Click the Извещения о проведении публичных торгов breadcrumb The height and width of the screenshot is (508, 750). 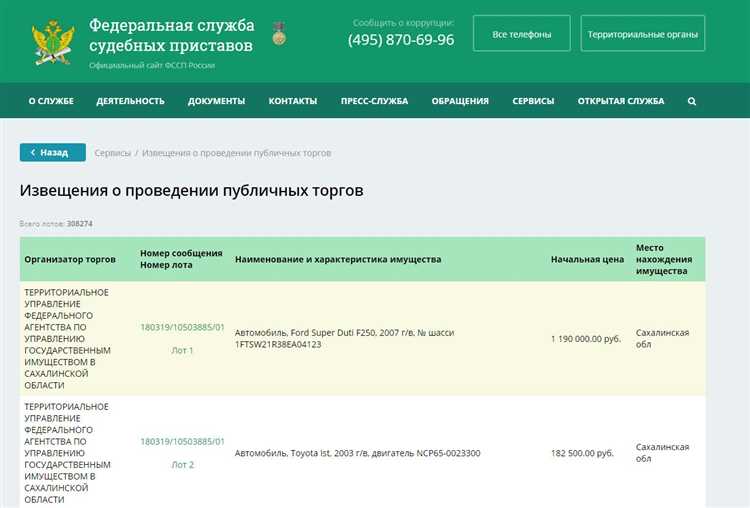click(x=236, y=153)
